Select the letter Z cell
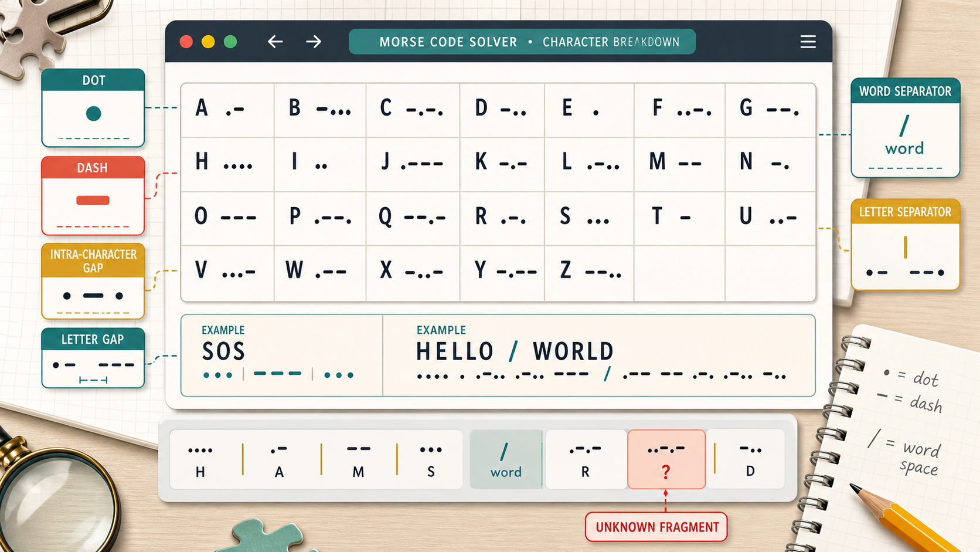Viewport: 980px width, 552px height. coord(590,273)
